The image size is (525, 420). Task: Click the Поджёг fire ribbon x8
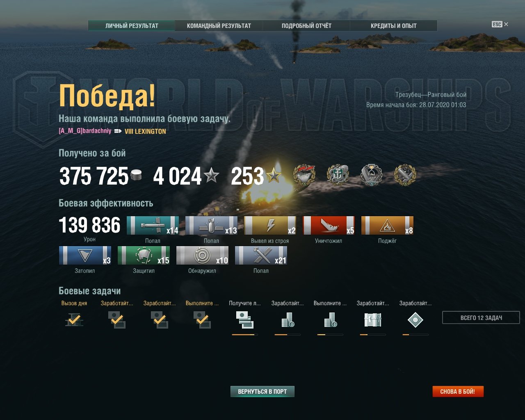click(387, 225)
